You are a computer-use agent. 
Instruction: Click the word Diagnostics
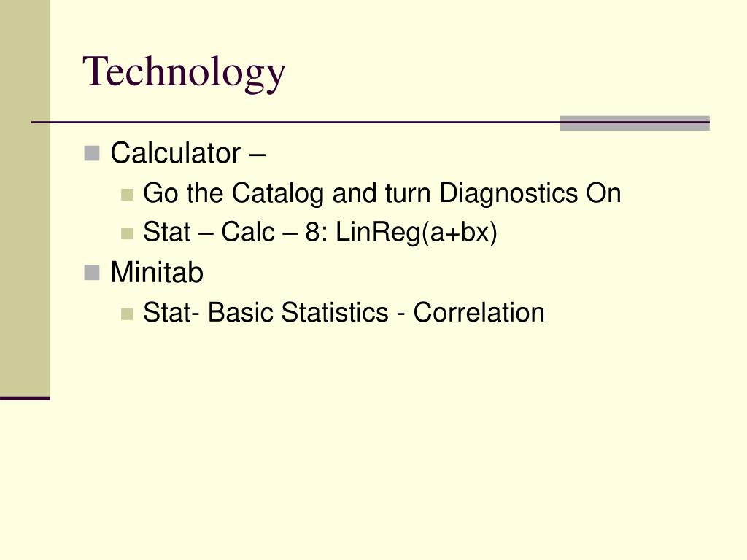coord(508,194)
